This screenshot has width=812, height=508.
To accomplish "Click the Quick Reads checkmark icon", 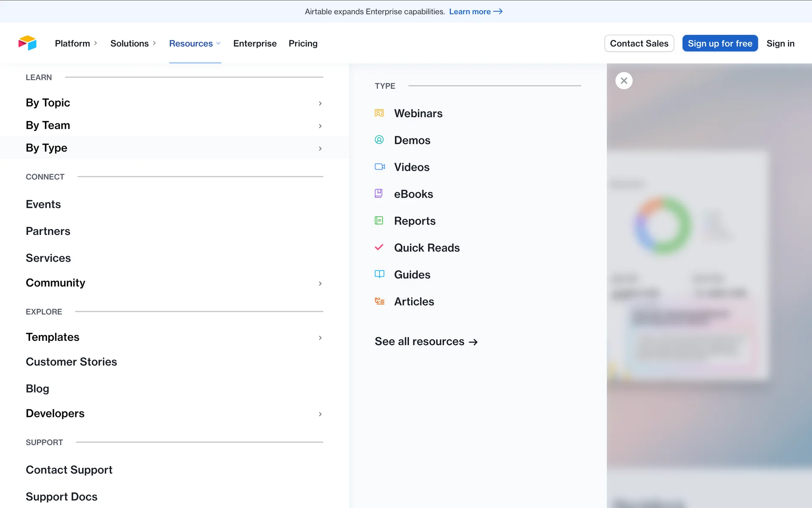I will 379,247.
